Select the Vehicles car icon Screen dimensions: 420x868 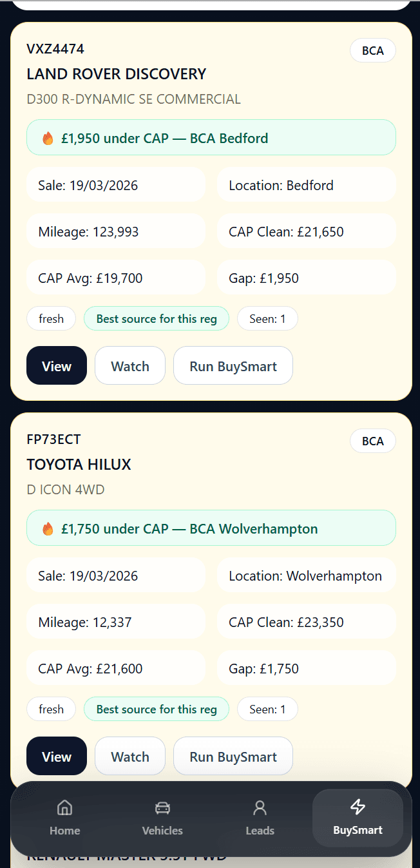162,808
